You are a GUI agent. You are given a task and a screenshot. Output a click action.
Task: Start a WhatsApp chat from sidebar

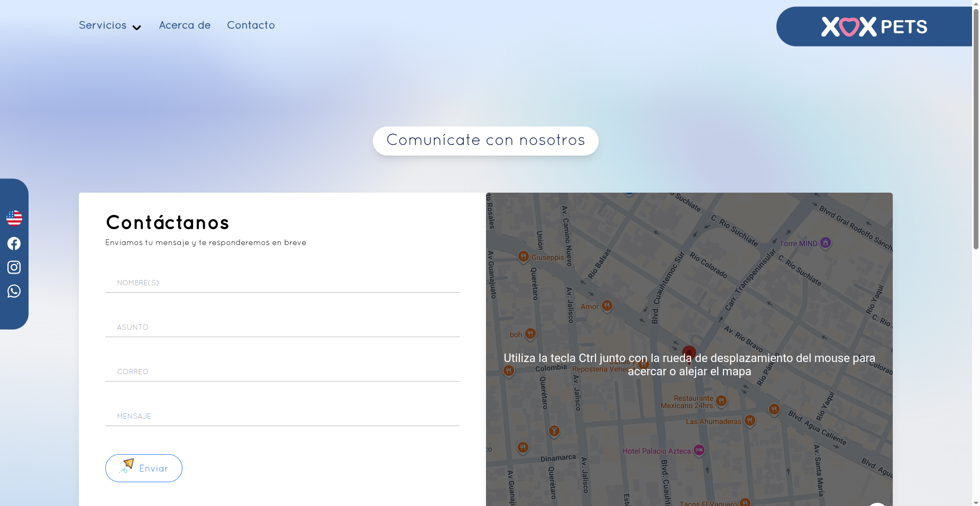(14, 292)
